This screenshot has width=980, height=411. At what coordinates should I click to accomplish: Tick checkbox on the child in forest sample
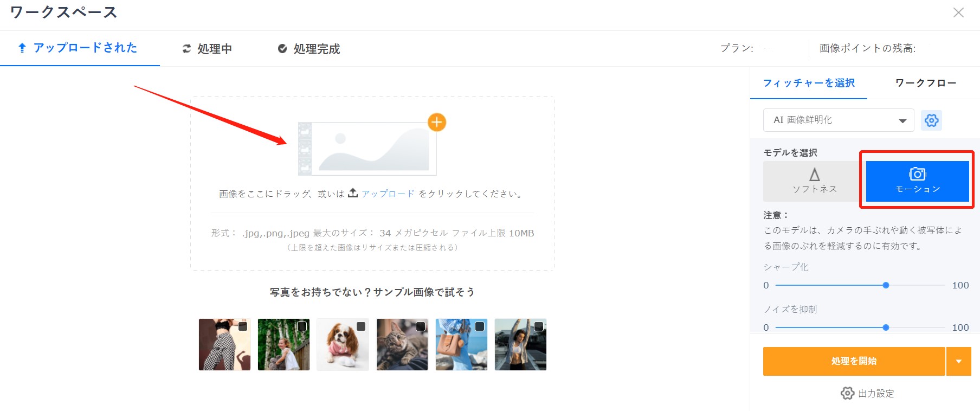pos(302,326)
